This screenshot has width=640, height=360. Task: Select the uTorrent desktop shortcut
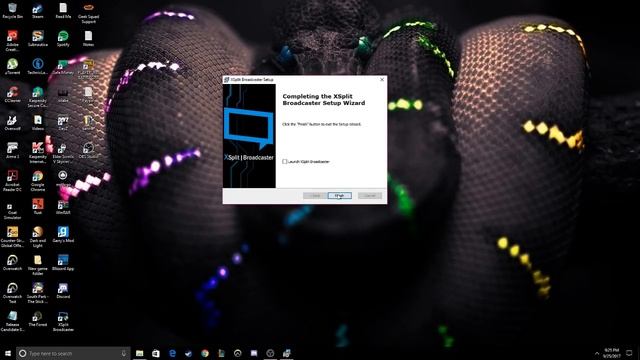point(12,67)
